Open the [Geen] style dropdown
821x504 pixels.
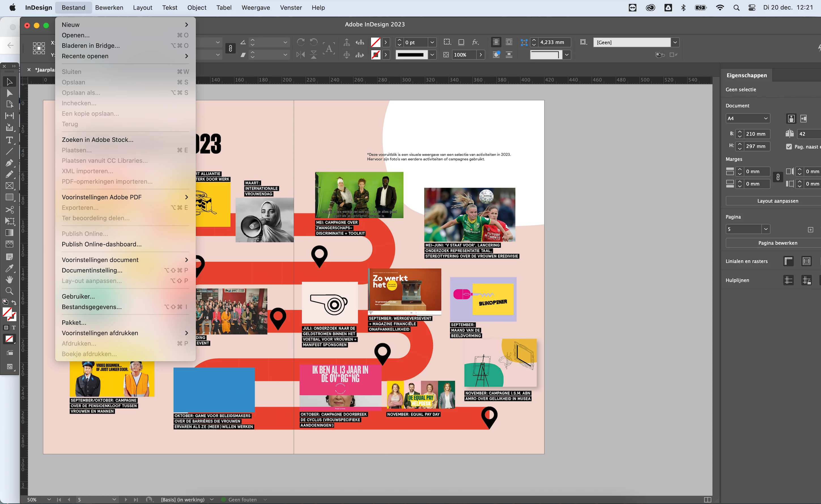675,42
